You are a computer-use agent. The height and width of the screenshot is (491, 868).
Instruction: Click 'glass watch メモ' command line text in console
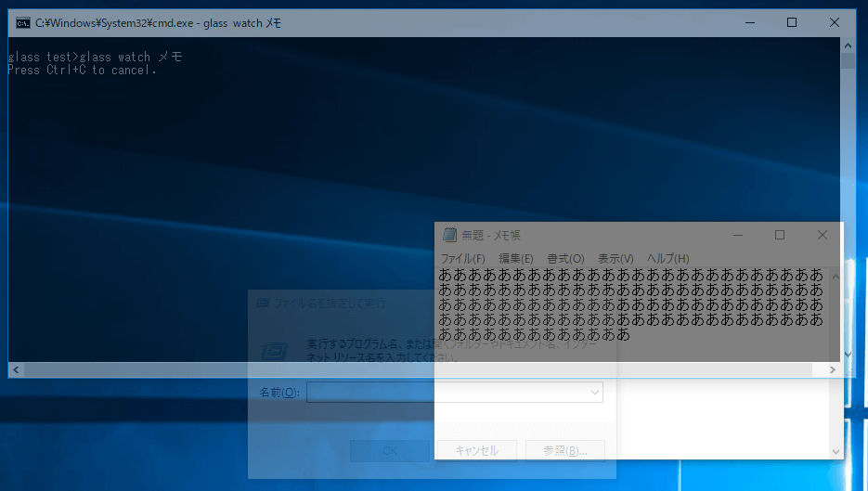pos(131,57)
